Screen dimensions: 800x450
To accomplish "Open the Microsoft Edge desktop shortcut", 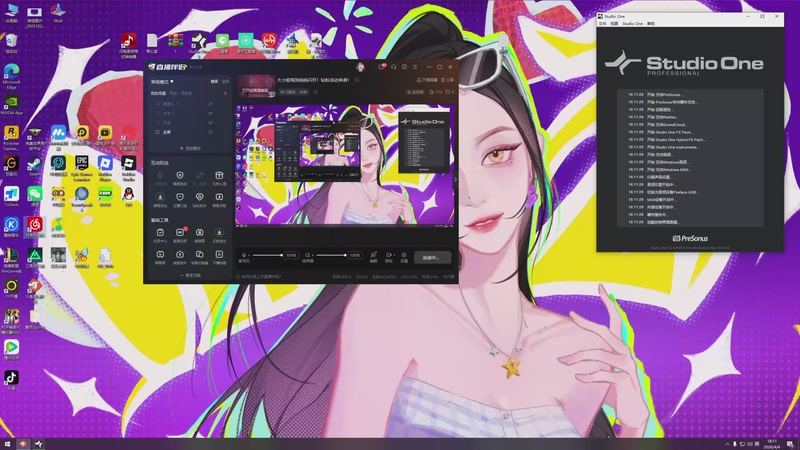I will click(x=11, y=75).
